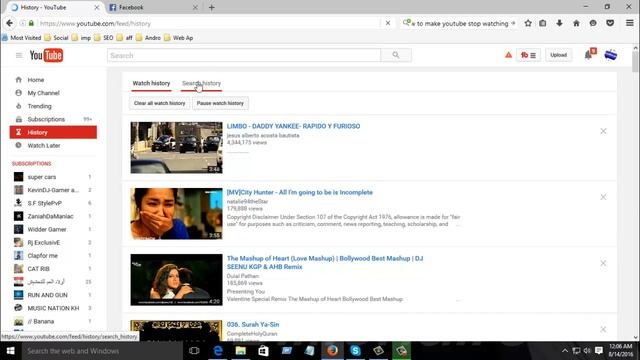640x360 pixels.
Task: Open the Web Ap bookmarks folder
Action: coord(178,38)
